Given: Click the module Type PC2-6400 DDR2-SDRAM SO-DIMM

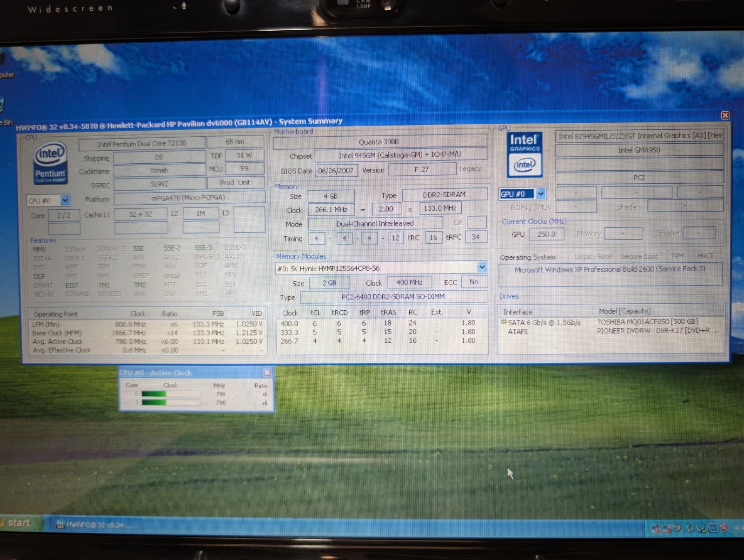Looking at the screenshot, I should [393, 296].
